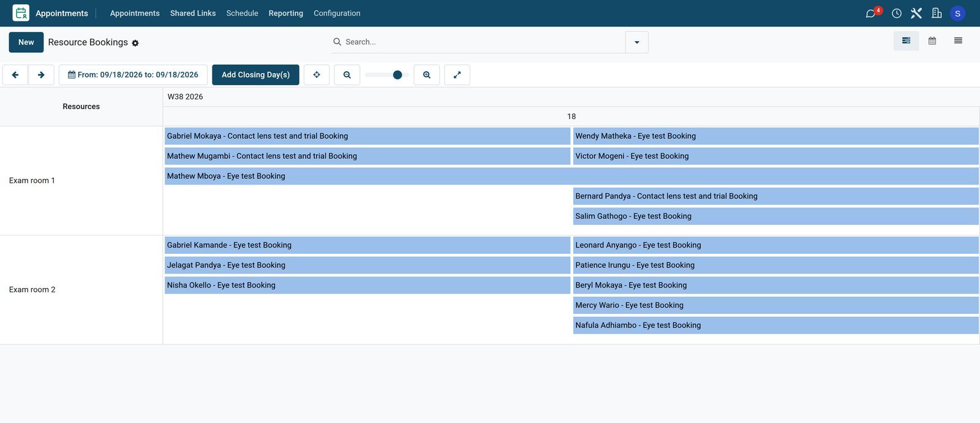The width and height of the screenshot is (980, 423).
Task: Open the Reporting menu
Action: click(285, 13)
